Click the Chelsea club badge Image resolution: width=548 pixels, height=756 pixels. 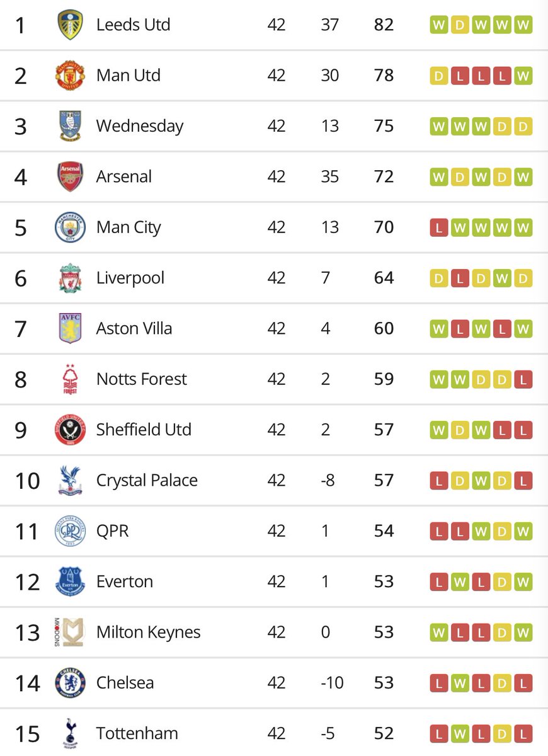(69, 682)
